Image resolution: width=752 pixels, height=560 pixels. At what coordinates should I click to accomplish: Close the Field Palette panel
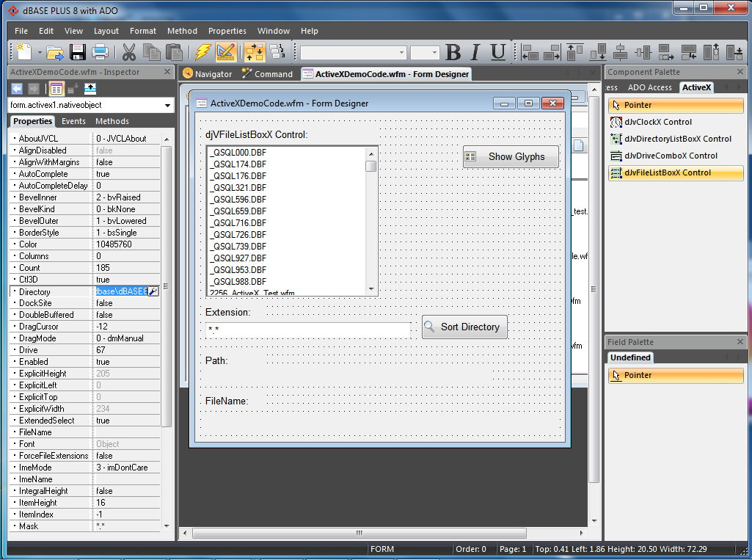pos(740,342)
